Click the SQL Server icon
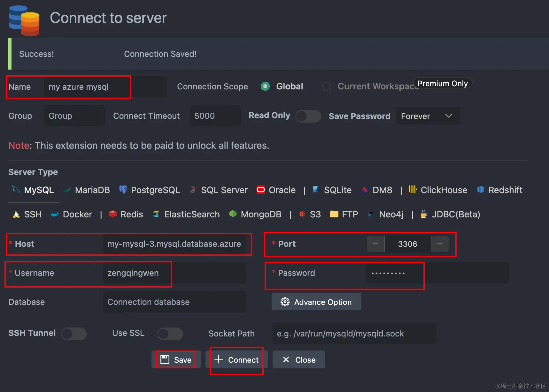549x392 pixels. 193,190
